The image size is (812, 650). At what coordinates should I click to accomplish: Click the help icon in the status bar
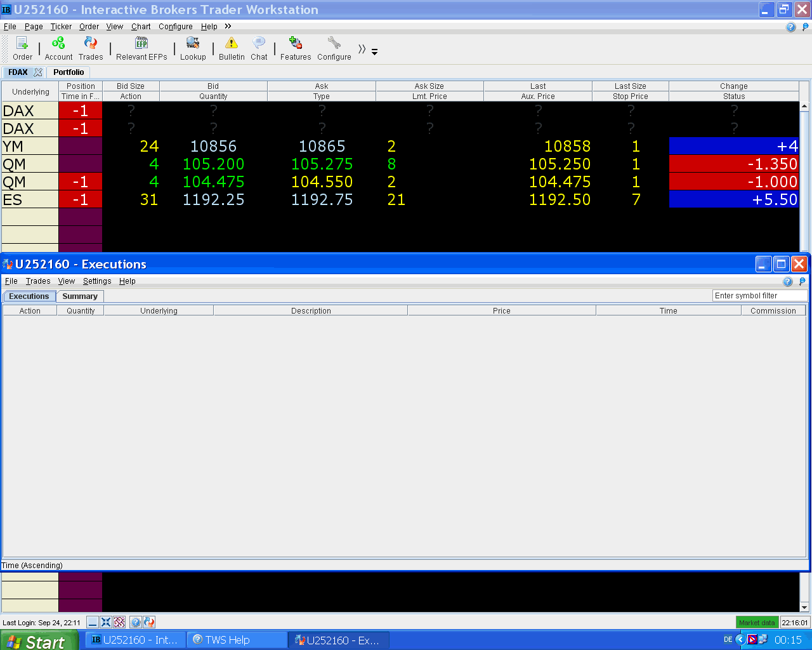tap(136, 622)
